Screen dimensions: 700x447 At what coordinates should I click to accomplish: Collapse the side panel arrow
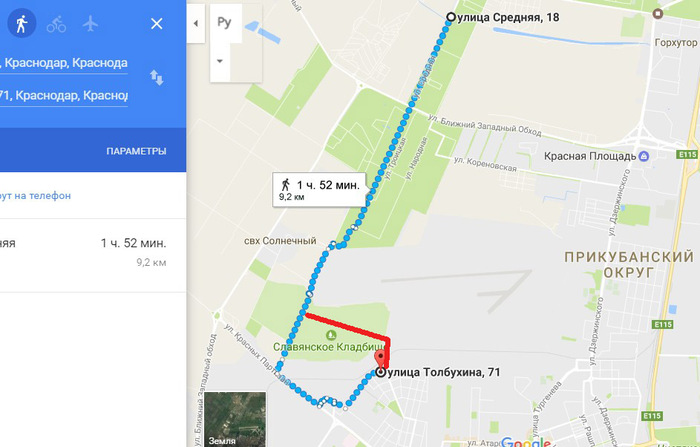[x=196, y=23]
